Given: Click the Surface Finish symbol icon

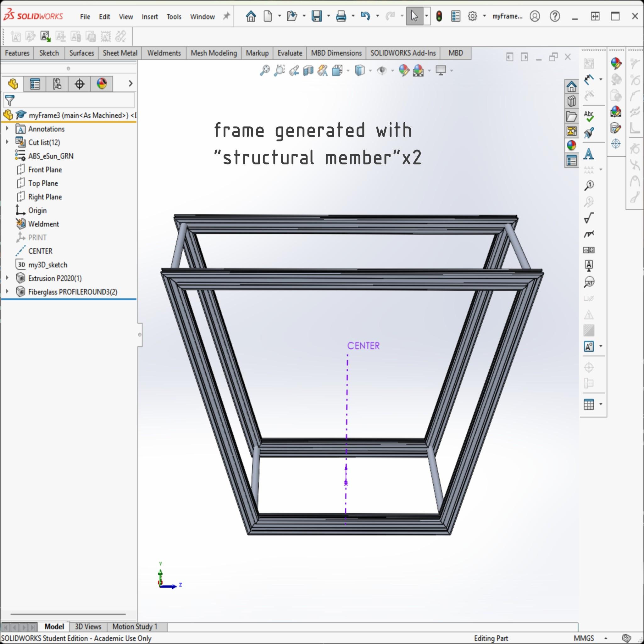Looking at the screenshot, I should [589, 218].
